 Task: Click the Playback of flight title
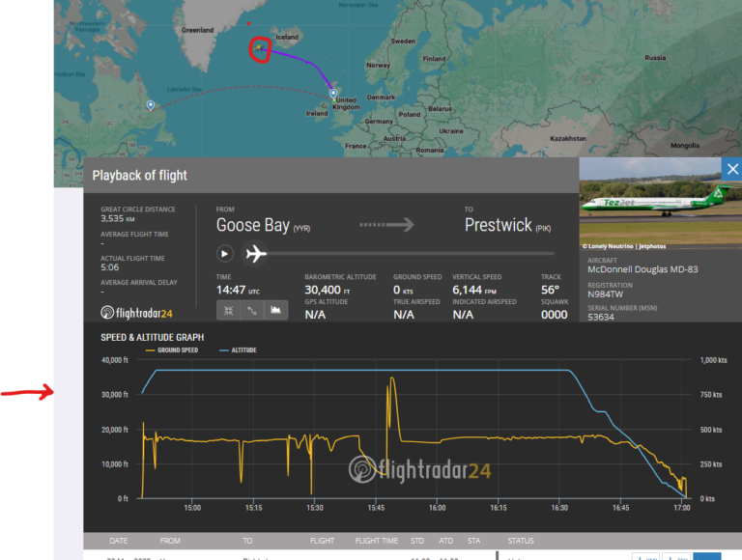point(139,176)
